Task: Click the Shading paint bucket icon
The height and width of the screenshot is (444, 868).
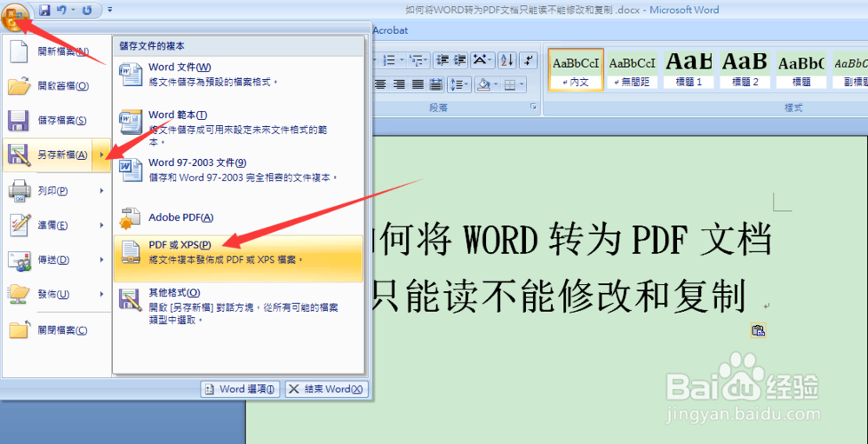Action: point(483,84)
